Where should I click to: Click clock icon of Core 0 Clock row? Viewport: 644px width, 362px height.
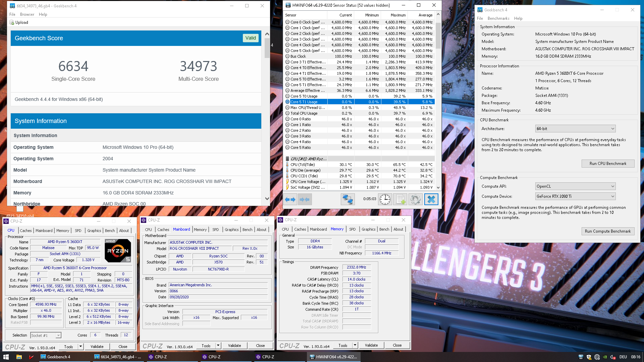coord(287,22)
